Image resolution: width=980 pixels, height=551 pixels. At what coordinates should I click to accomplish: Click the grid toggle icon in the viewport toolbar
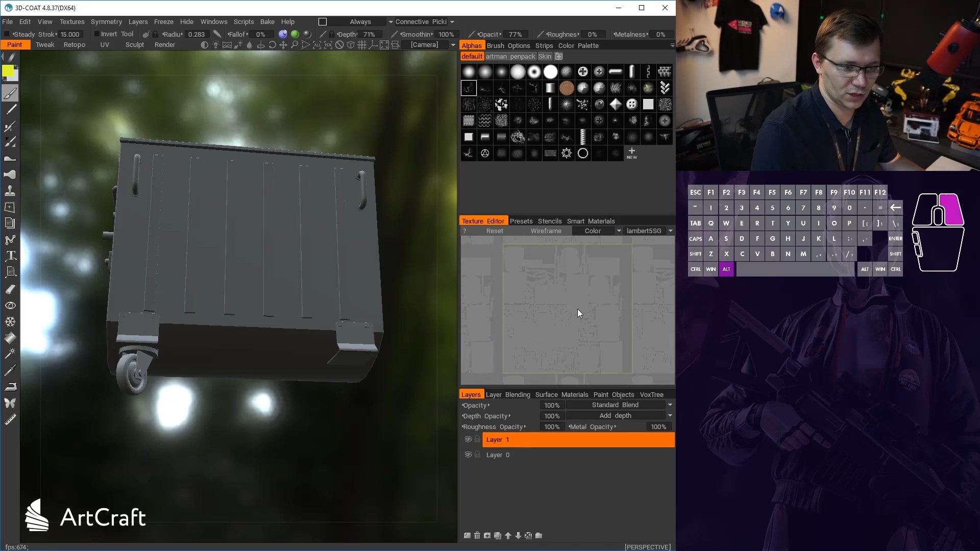coord(362,45)
